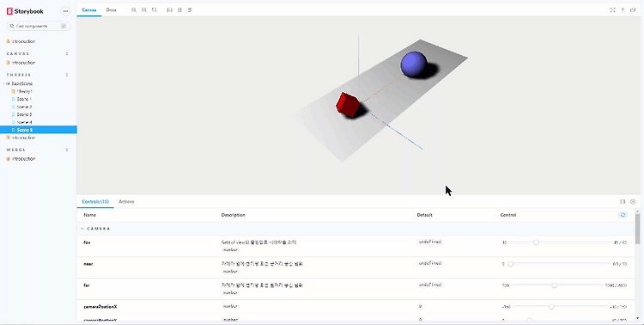Open Introduction under WEBGL section

tap(23, 159)
